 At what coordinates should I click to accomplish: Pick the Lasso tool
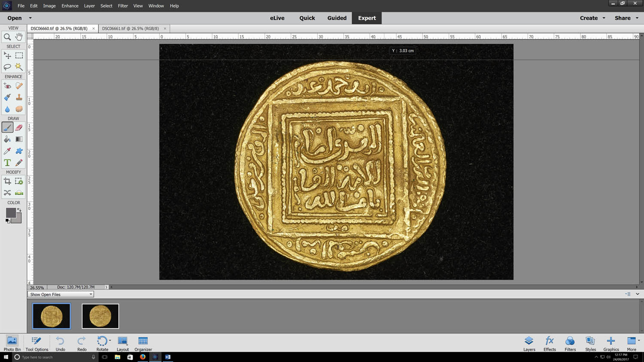pyautogui.click(x=7, y=67)
